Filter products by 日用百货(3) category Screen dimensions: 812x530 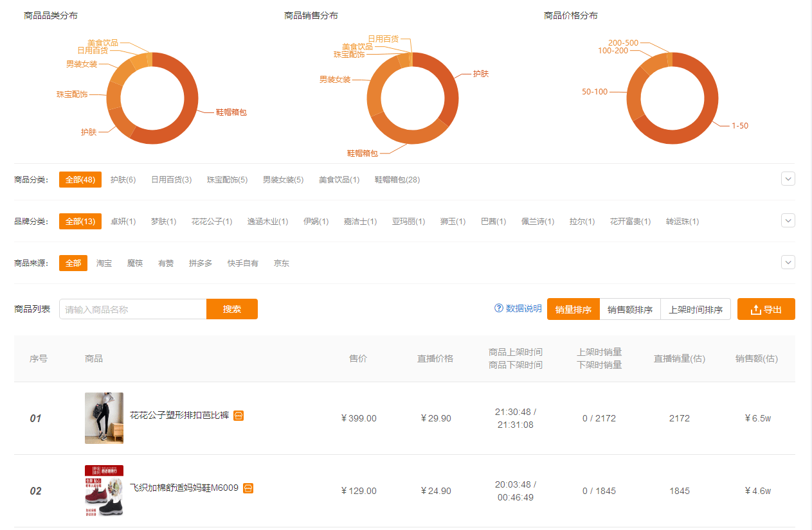pos(171,180)
